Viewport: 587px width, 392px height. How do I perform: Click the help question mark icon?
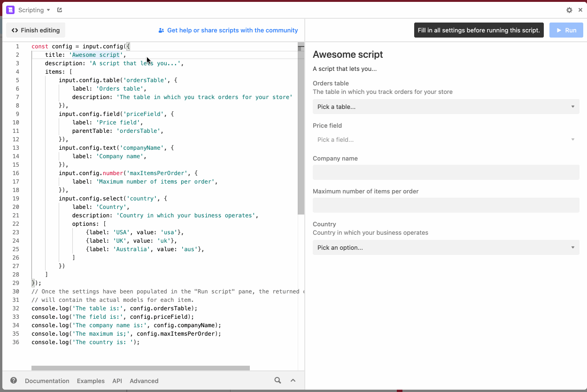click(x=14, y=380)
